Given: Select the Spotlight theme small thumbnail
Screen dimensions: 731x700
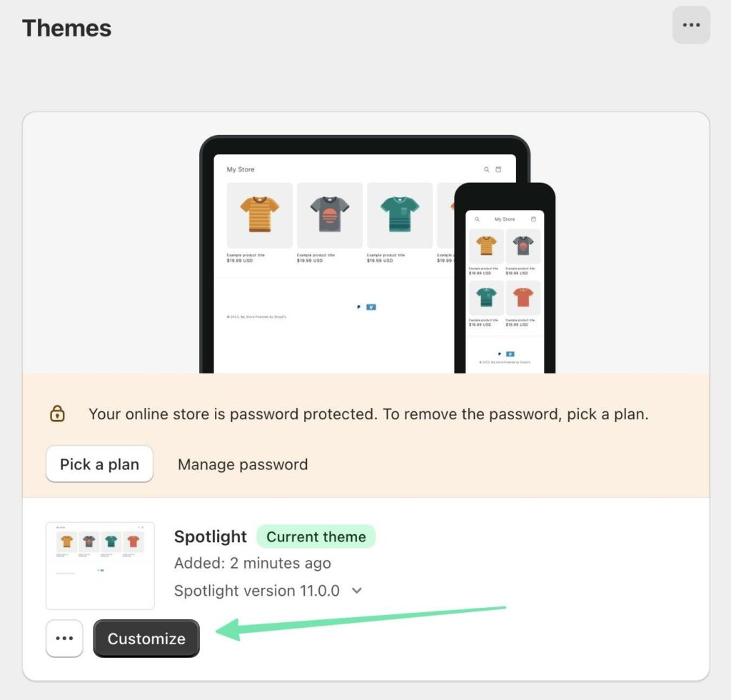Looking at the screenshot, I should tap(100, 566).
